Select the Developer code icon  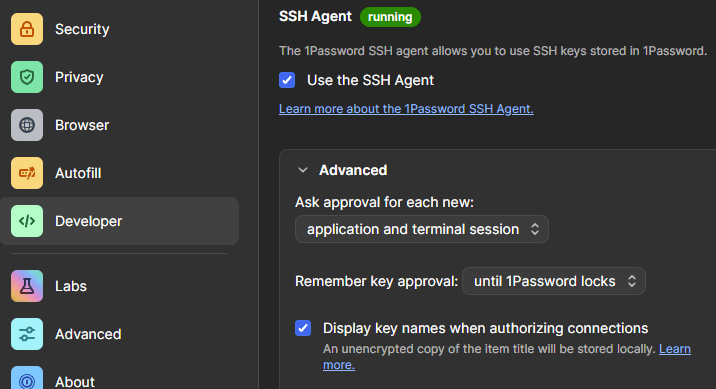(27, 221)
